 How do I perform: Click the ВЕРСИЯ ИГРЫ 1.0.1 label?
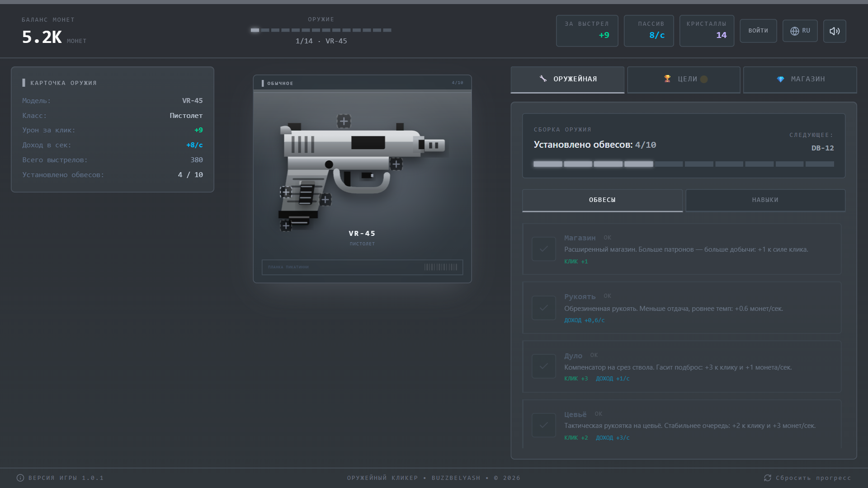(66, 478)
